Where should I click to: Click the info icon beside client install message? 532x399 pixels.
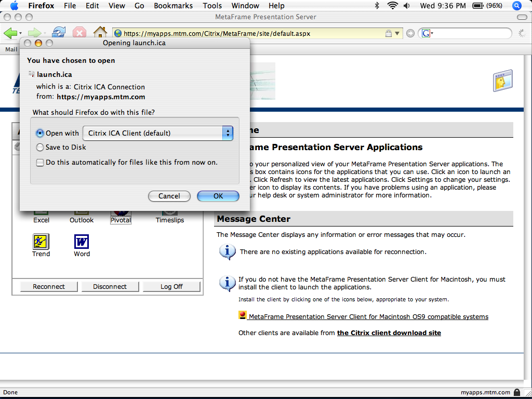[x=228, y=283]
